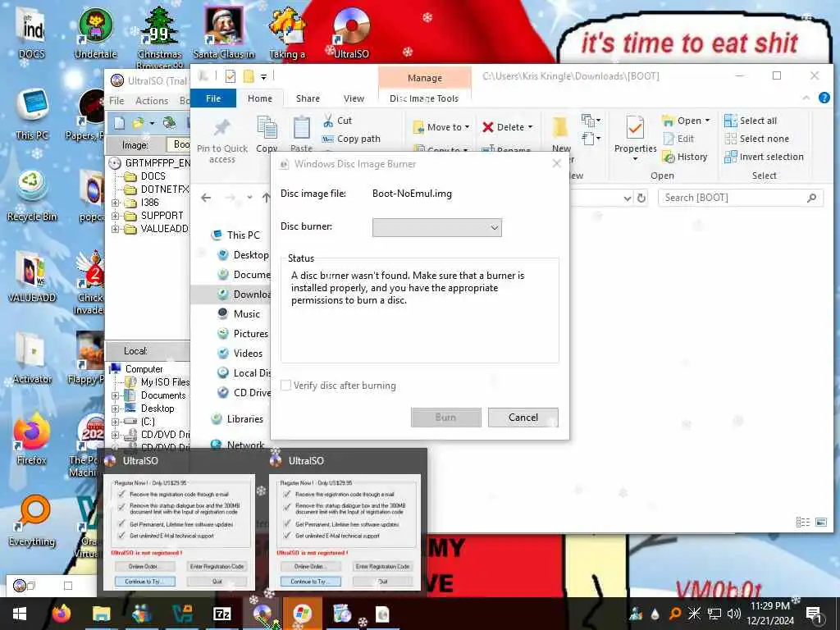This screenshot has width=840, height=630.
Task: Switch Explorer to details view icon
Action: 802,522
